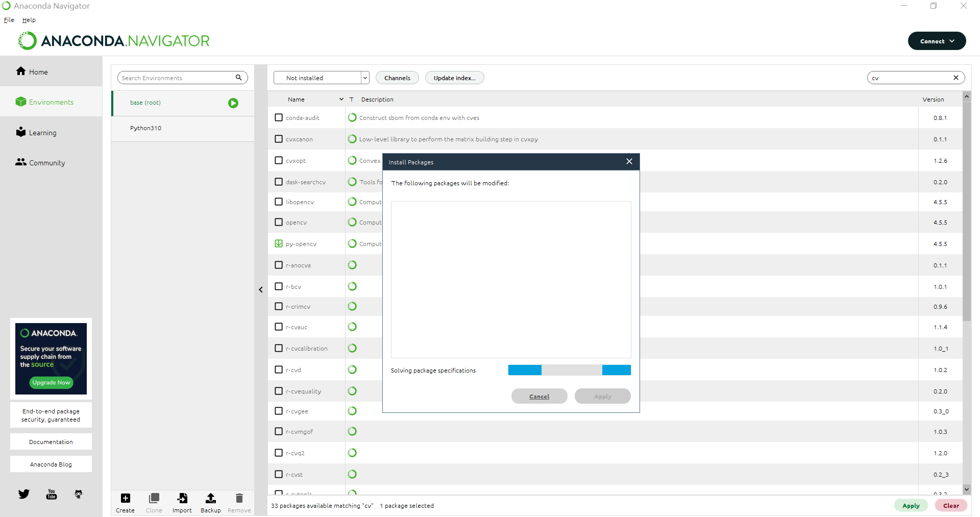Click the T type column header
Image resolution: width=980 pixels, height=517 pixels.
[351, 99]
